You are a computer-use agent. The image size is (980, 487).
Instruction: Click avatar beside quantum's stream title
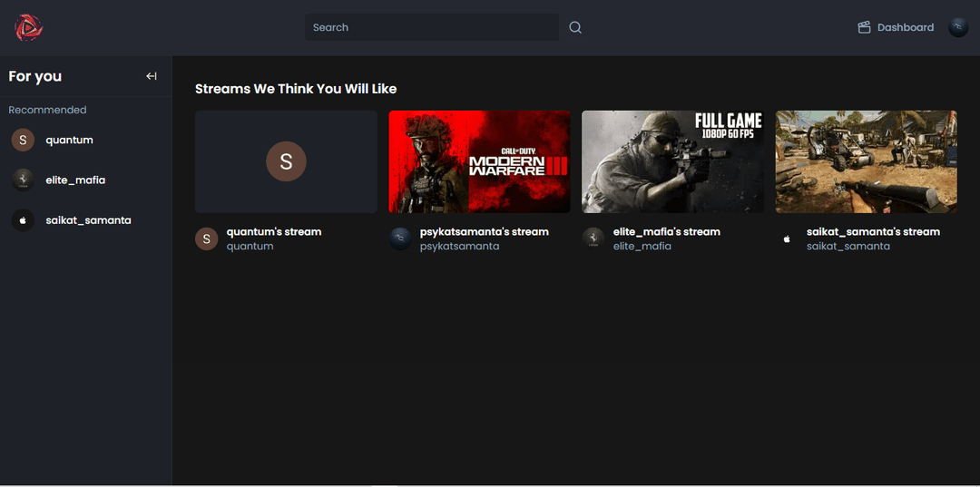206,239
